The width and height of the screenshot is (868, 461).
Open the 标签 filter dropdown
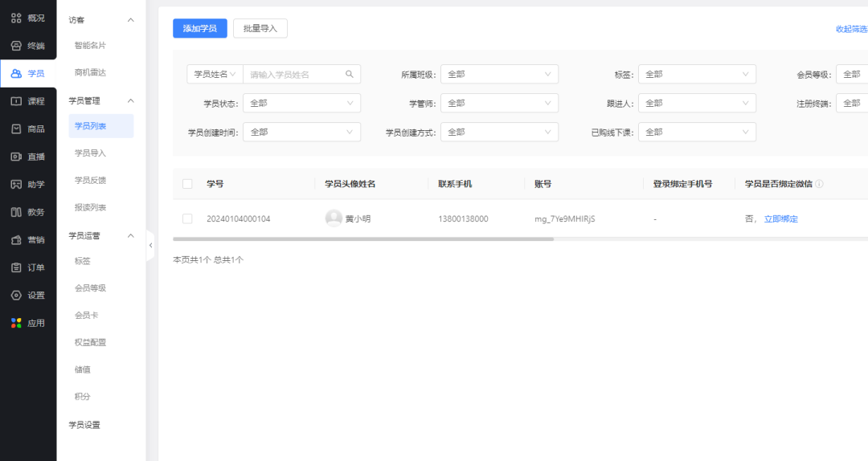(697, 74)
